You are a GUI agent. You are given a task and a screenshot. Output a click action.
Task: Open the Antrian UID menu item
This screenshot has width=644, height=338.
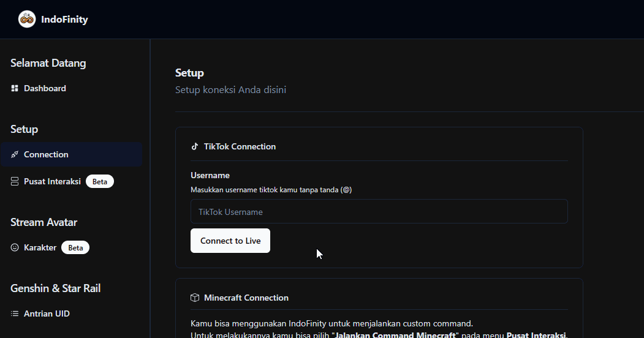coord(47,314)
